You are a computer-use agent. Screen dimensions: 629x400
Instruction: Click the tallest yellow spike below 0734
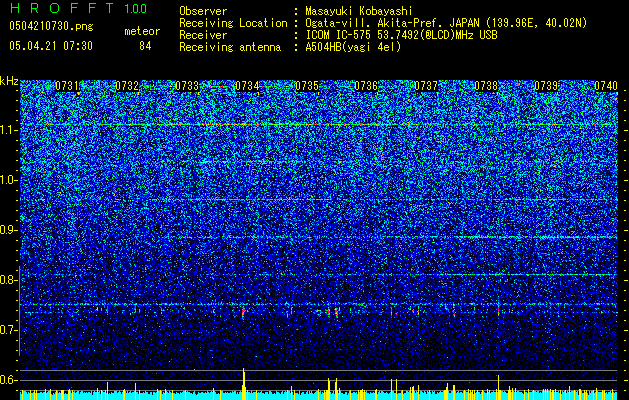[x=243, y=384]
